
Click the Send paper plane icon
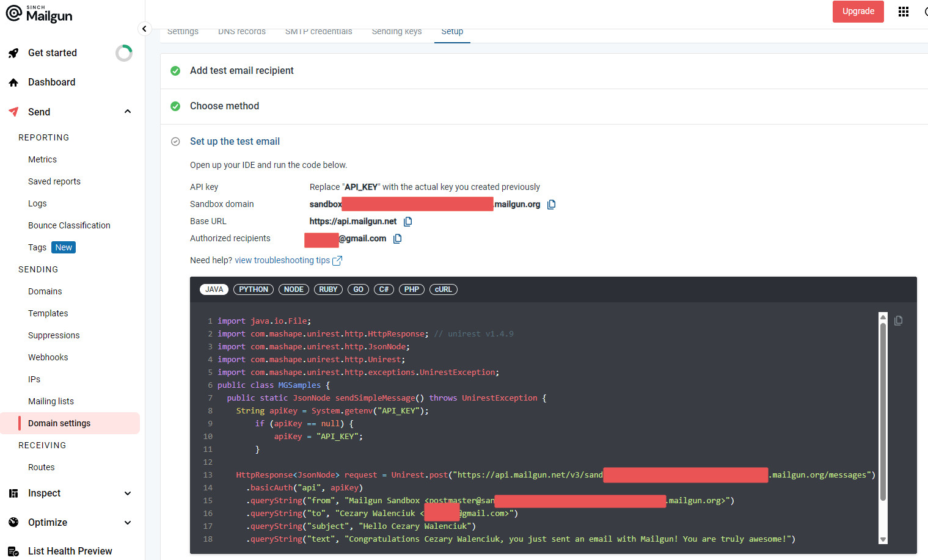point(13,112)
